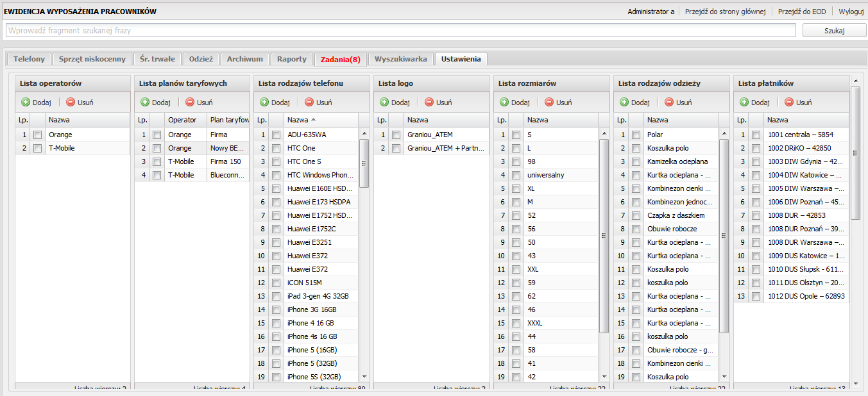Select the row iPad 3-gen 4G 32GB
This screenshot has width=868, height=396.
coord(306,296)
